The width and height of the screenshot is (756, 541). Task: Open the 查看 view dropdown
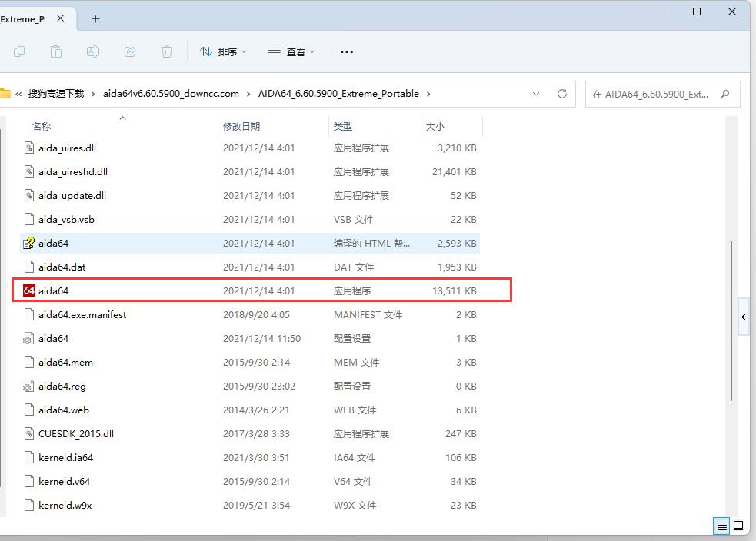pyautogui.click(x=292, y=51)
